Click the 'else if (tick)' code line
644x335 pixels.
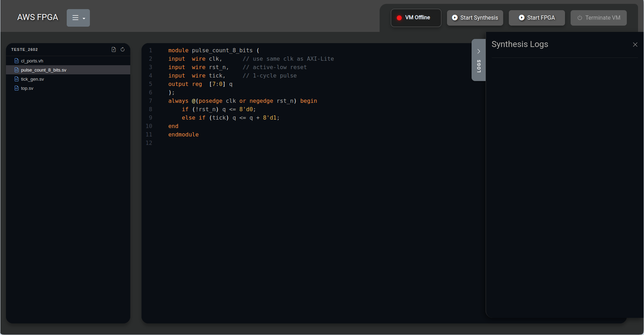coord(231,118)
